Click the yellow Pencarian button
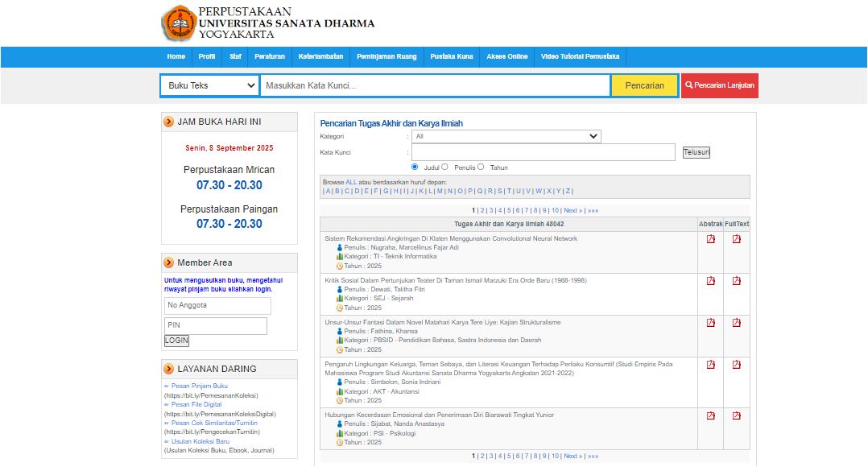The height and width of the screenshot is (467, 868). click(644, 85)
